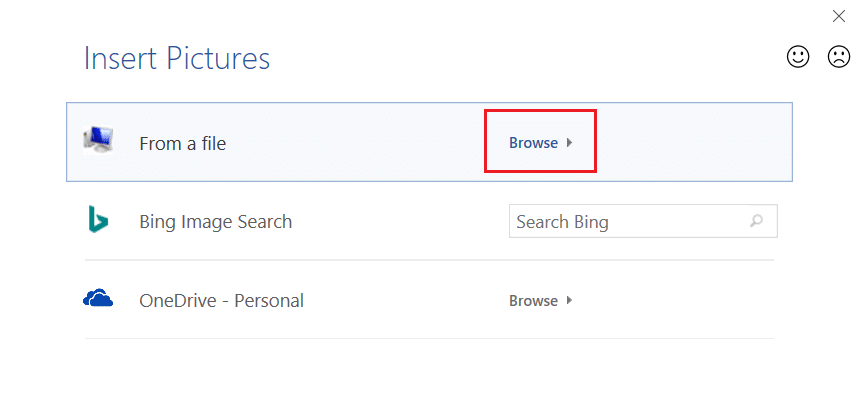Focus the Search Bing text field
The width and height of the screenshot is (862, 403).
pos(643,222)
